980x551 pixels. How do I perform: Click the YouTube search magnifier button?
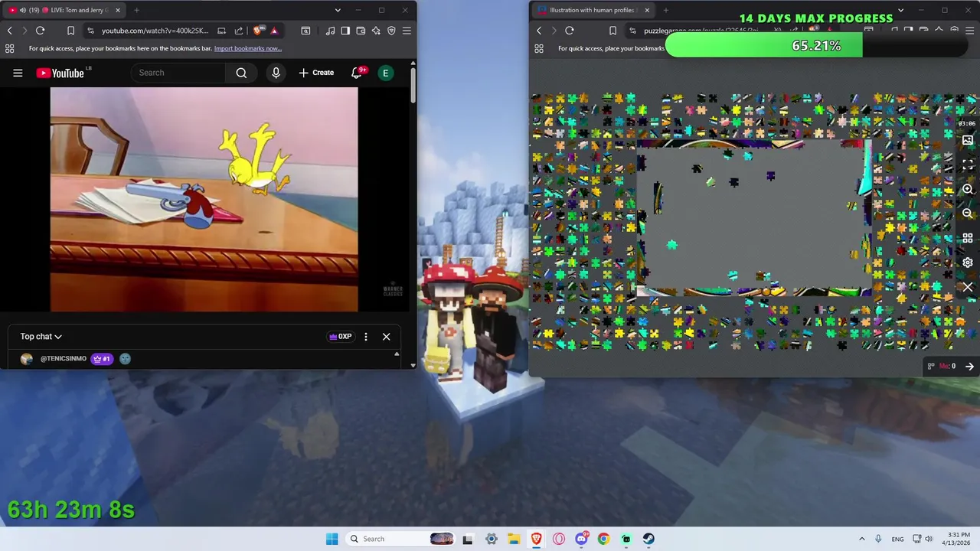pos(241,73)
